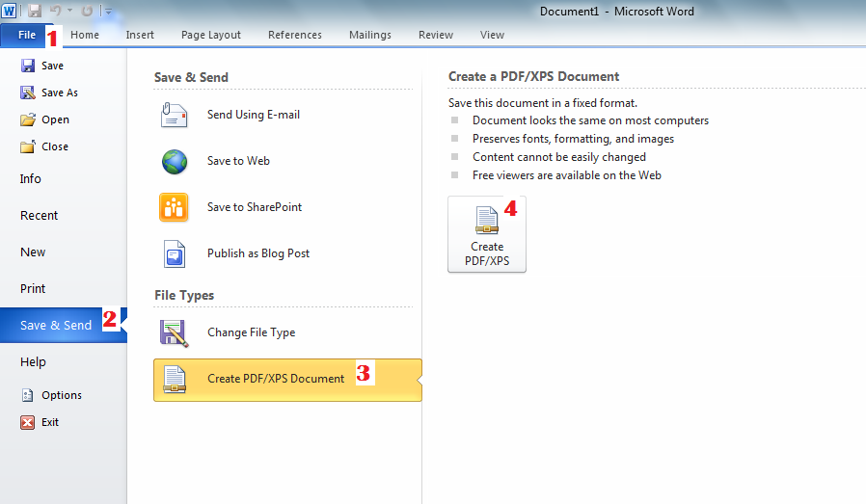The image size is (866, 504).
Task: Click the 'File Types' section heading
Action: (x=184, y=295)
